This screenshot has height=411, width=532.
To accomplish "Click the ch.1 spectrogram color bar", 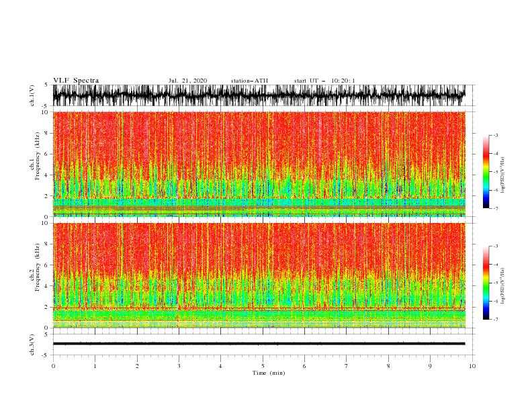I will pos(486,171).
